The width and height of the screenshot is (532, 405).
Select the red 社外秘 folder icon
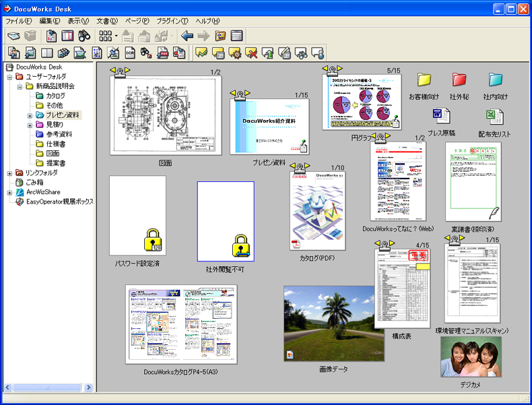pos(459,80)
